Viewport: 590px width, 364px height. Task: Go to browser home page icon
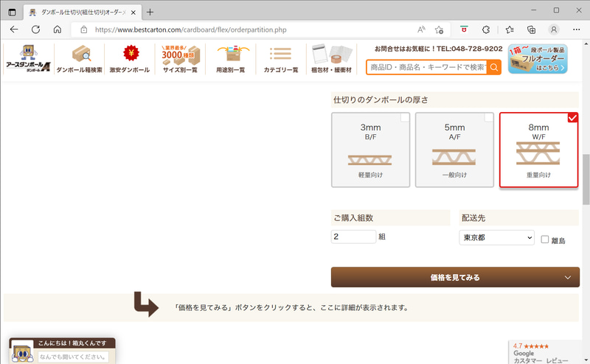point(58,29)
